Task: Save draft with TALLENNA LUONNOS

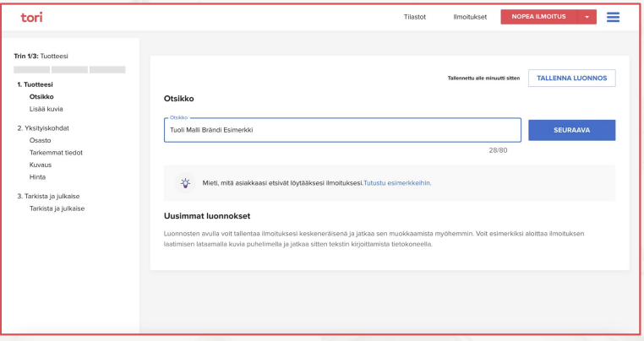Action: (x=571, y=78)
